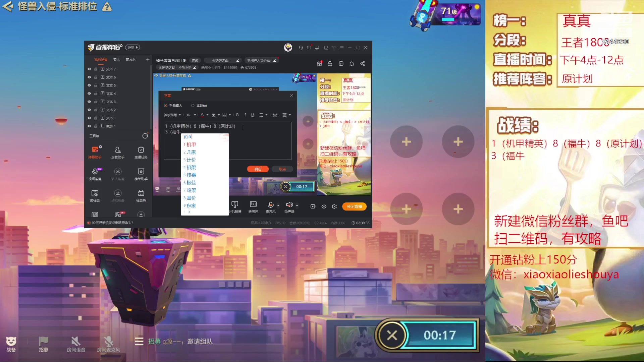The height and width of the screenshot is (362, 644).
Task: Toggle visibility of 文本 7 layer
Action: coord(89,69)
